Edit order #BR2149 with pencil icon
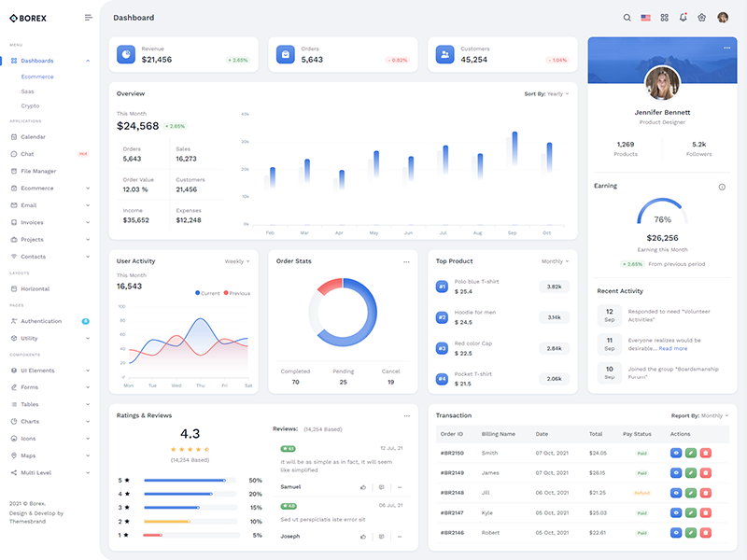The height and width of the screenshot is (560, 747). tap(691, 472)
